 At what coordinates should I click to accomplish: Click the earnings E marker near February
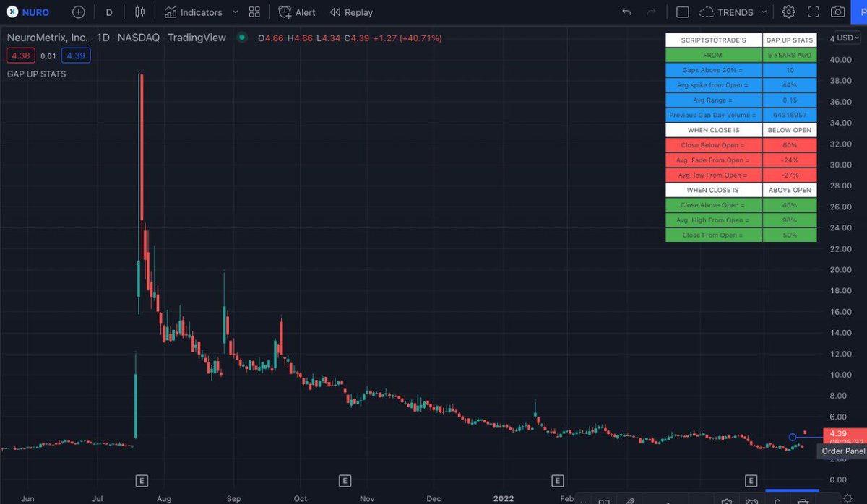557,480
